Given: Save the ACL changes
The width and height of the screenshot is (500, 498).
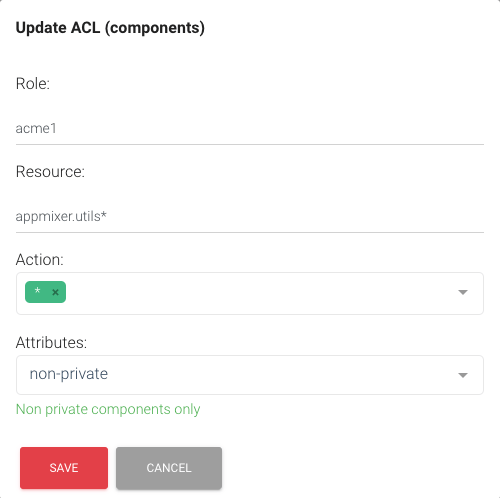Looking at the screenshot, I should click(64, 468).
